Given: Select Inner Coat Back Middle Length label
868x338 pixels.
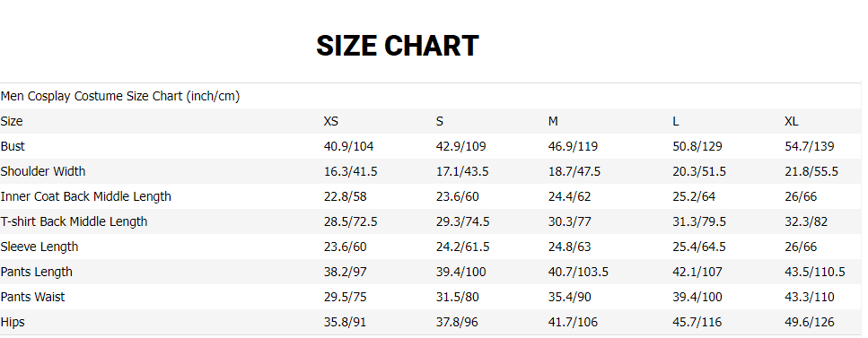Looking at the screenshot, I should (86, 197).
